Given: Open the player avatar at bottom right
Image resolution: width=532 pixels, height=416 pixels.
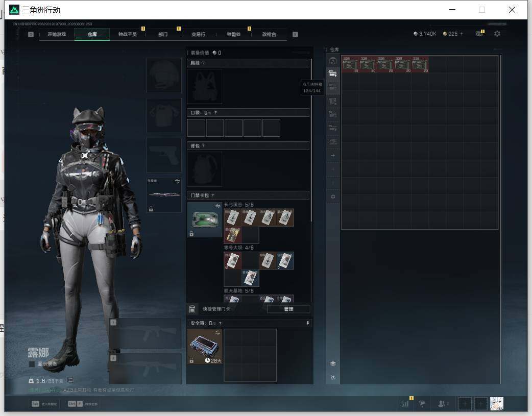Looking at the screenshot, I should click(x=497, y=404).
